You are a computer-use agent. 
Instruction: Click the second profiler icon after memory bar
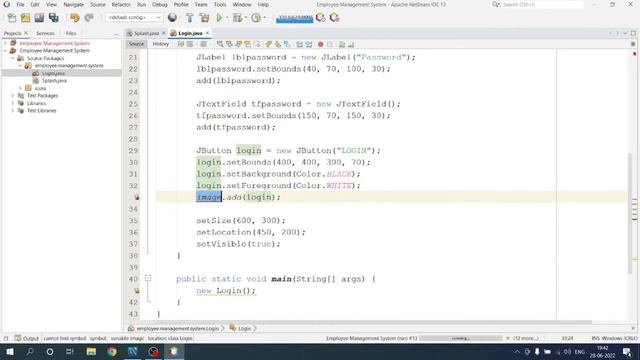[335, 18]
